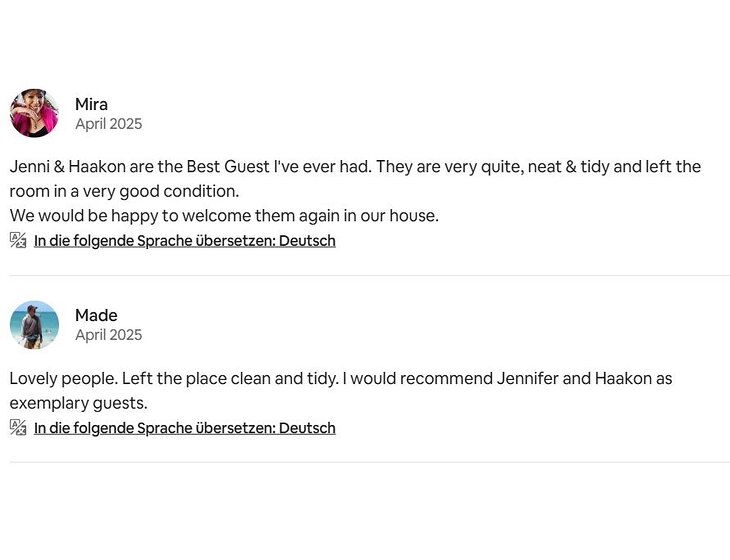The width and height of the screenshot is (730, 560).
Task: Click the April 2025 date under Made
Action: point(108,335)
